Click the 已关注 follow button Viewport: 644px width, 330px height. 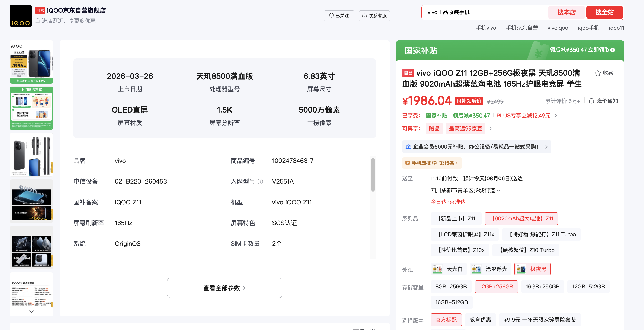point(339,16)
